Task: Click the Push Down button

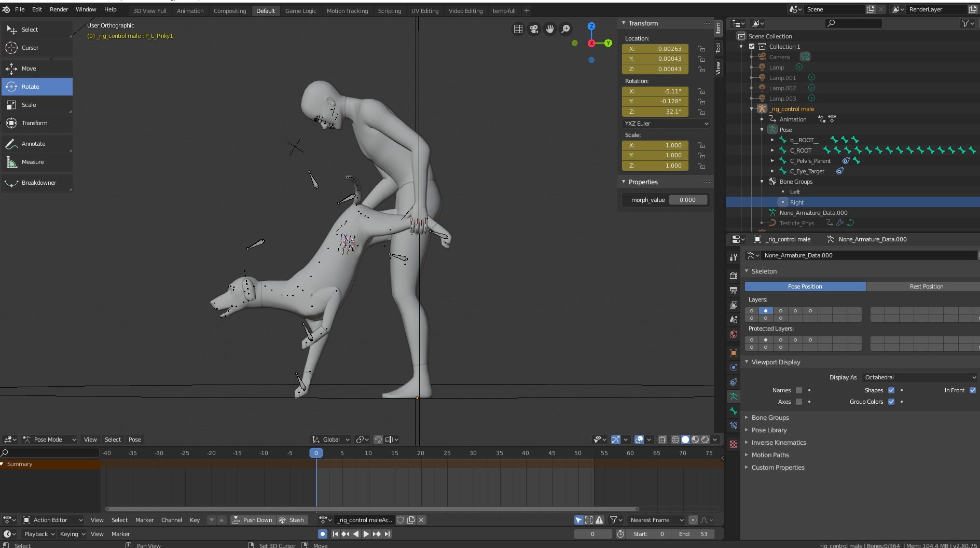Action: coord(253,520)
